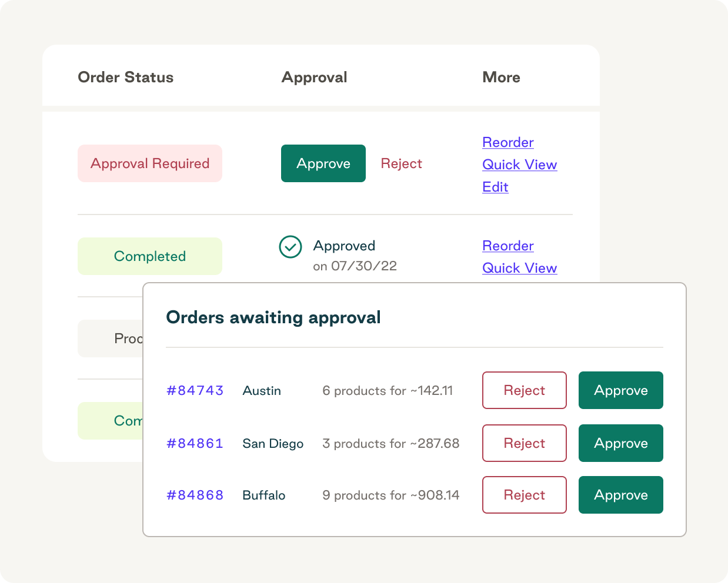Click the green Approved checkmark icon
The width and height of the screenshot is (728, 583).
(x=290, y=246)
